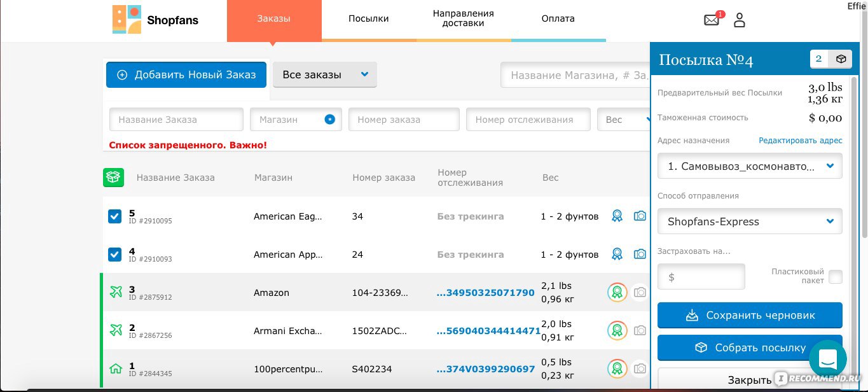Viewport: 868px width, 392px height.
Task: Click the green box icon in table header
Action: tap(113, 178)
